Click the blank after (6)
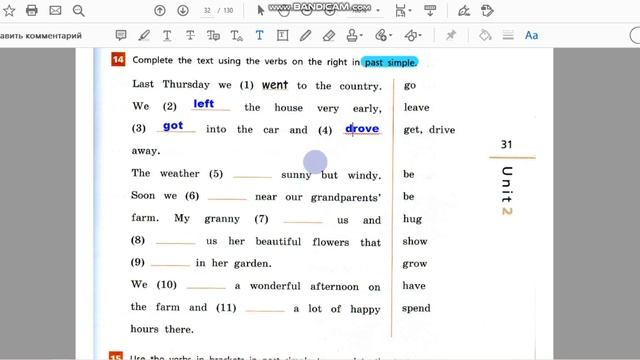 227,197
